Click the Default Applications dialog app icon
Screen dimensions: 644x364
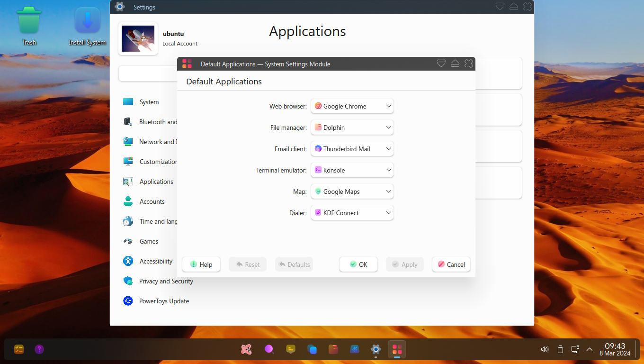pyautogui.click(x=187, y=64)
